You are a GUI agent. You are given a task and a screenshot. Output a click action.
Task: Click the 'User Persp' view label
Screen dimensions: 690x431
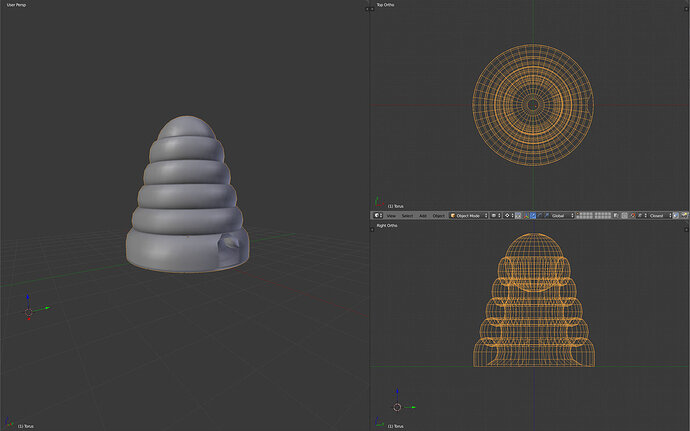(16, 5)
